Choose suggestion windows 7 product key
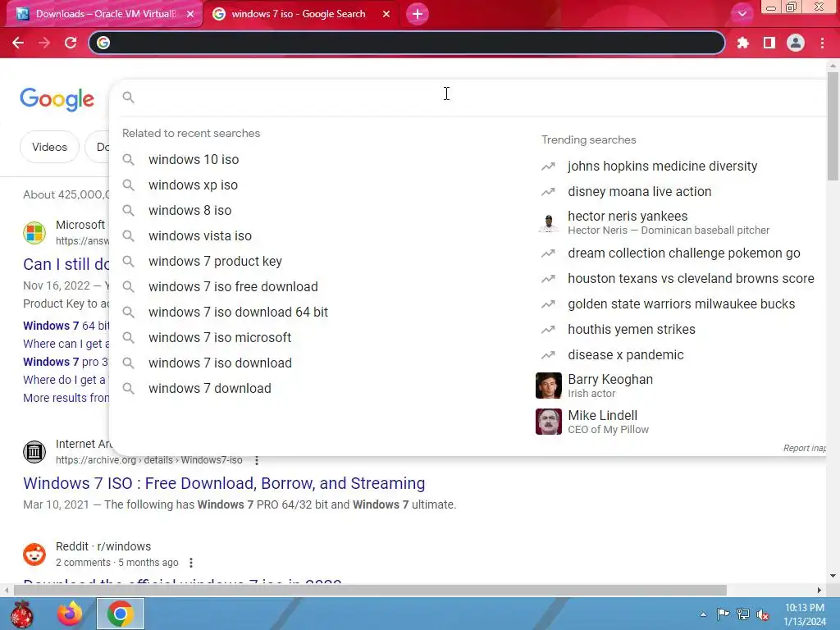The width and height of the screenshot is (840, 630). coord(215,262)
